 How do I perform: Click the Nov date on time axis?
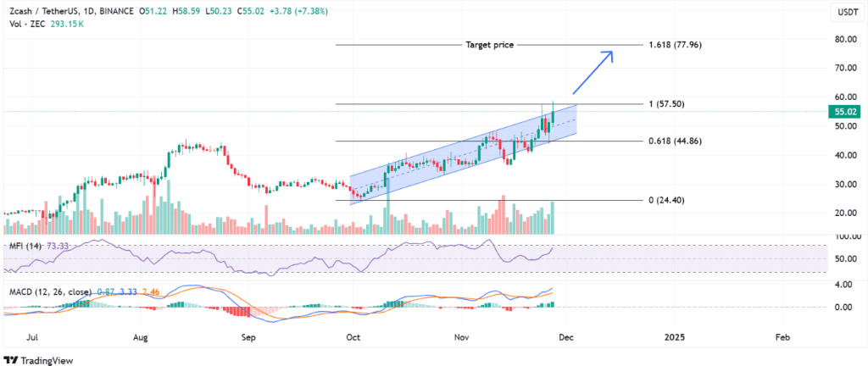(460, 336)
